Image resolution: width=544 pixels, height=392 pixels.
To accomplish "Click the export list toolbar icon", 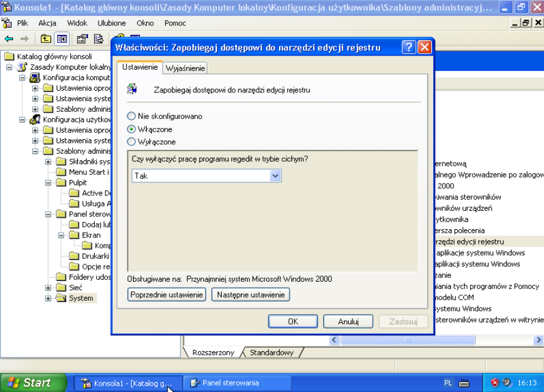I will [x=99, y=39].
